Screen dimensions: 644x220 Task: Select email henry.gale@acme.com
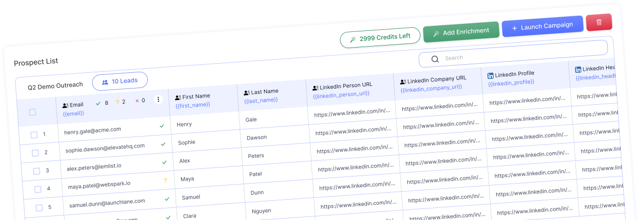(x=92, y=131)
